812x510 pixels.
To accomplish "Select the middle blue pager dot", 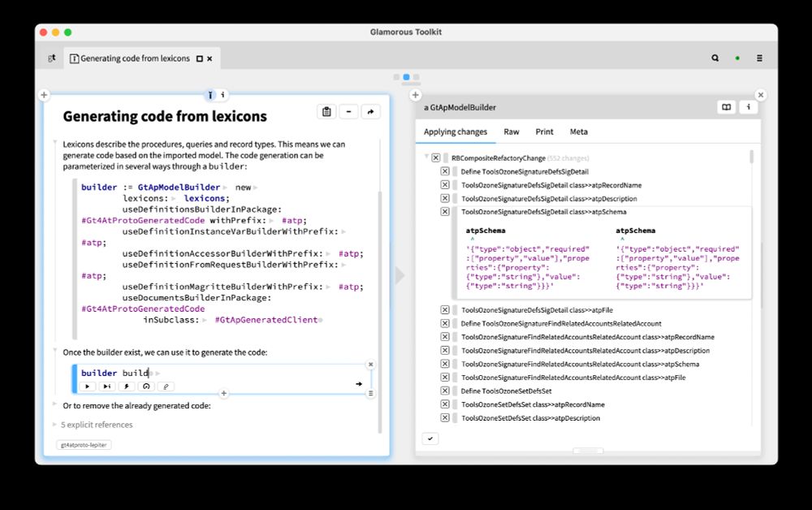I will 407,77.
